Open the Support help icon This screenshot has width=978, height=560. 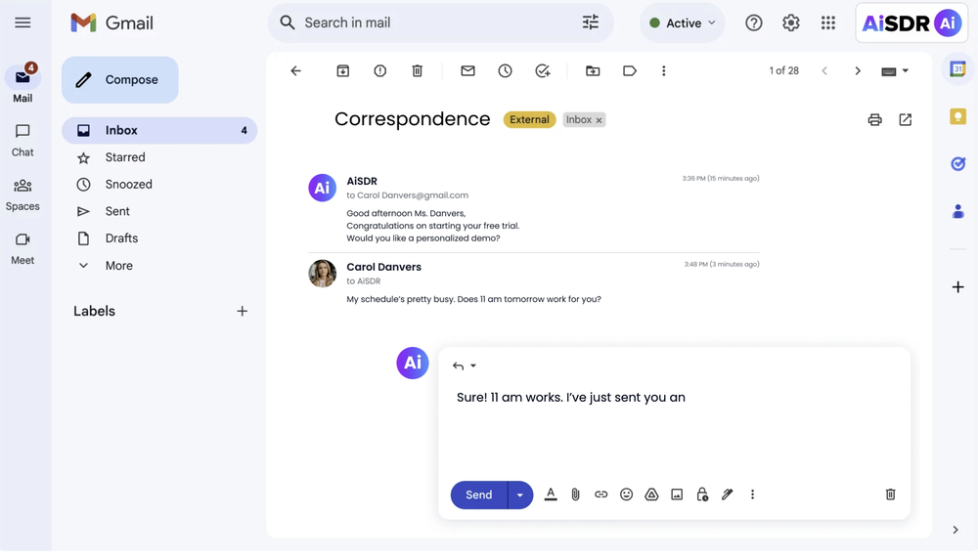pyautogui.click(x=753, y=23)
